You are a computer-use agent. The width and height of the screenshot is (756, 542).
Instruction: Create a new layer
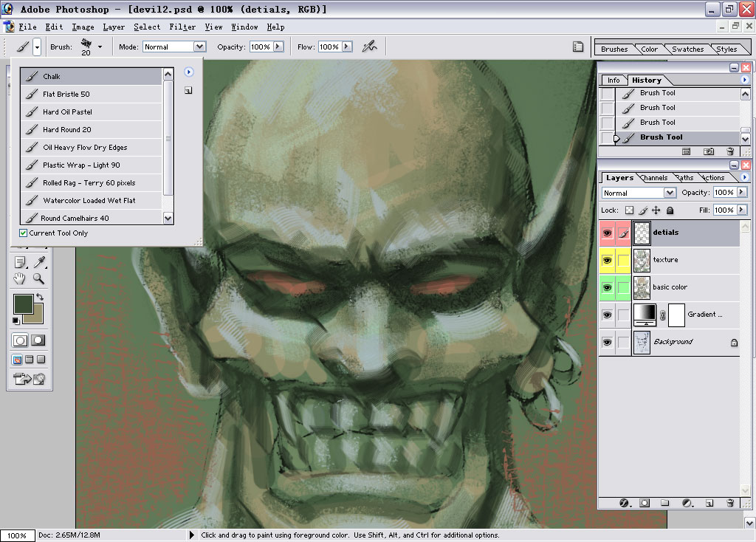(x=709, y=503)
